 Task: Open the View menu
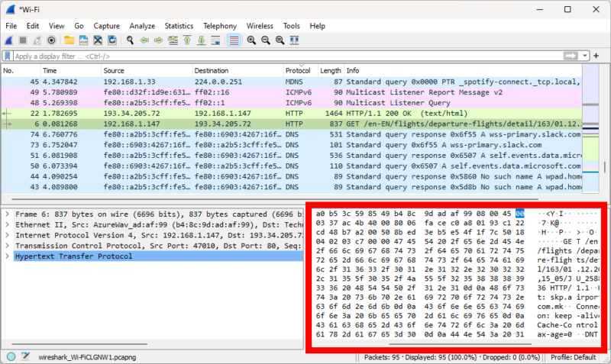(x=57, y=26)
